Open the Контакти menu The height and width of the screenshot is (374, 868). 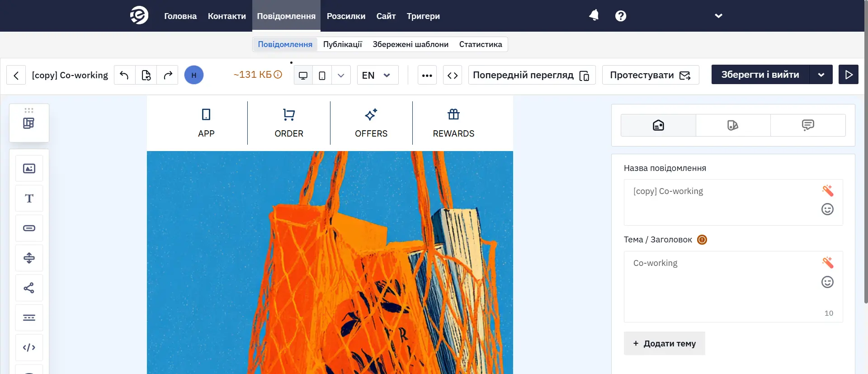[x=227, y=16]
